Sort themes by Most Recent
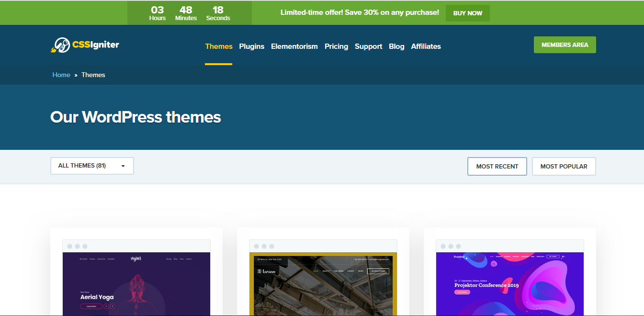 coord(497,166)
